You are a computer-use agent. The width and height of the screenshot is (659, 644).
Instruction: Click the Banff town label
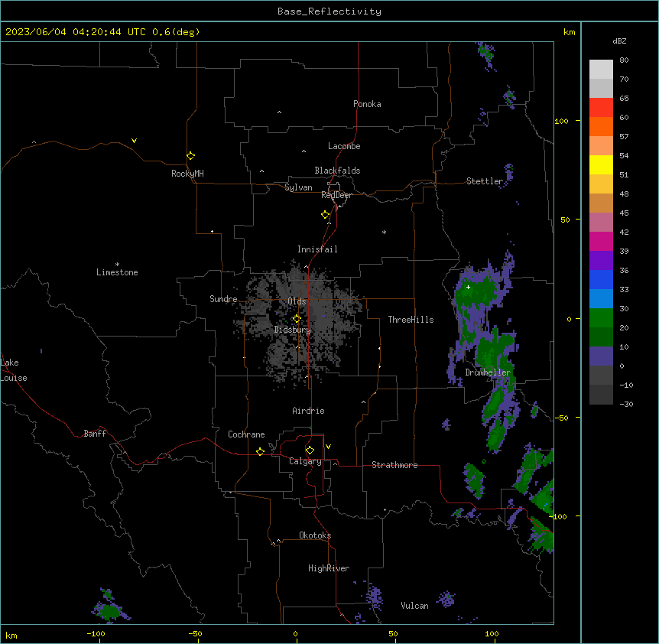pos(95,434)
